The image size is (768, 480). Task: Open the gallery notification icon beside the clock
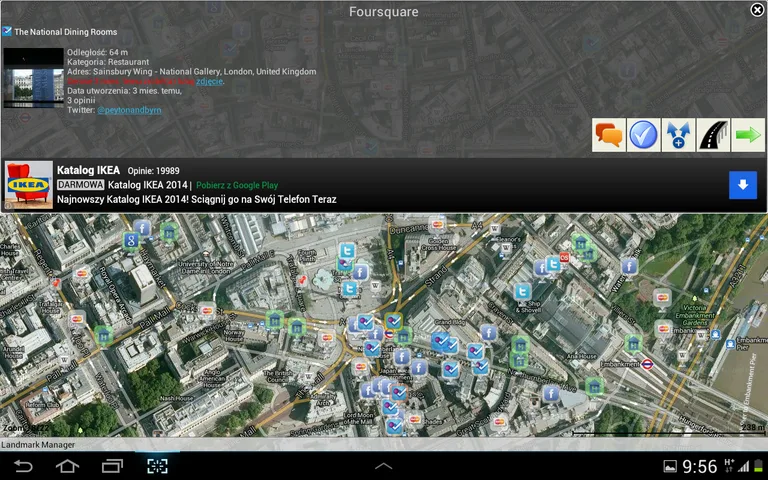(x=670, y=466)
